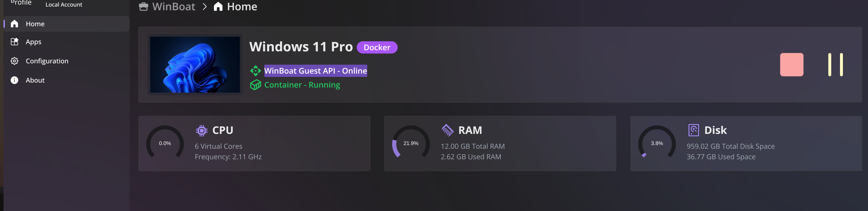868x211 pixels.
Task: Click the breadcrumb chevron arrow
Action: [205, 6]
